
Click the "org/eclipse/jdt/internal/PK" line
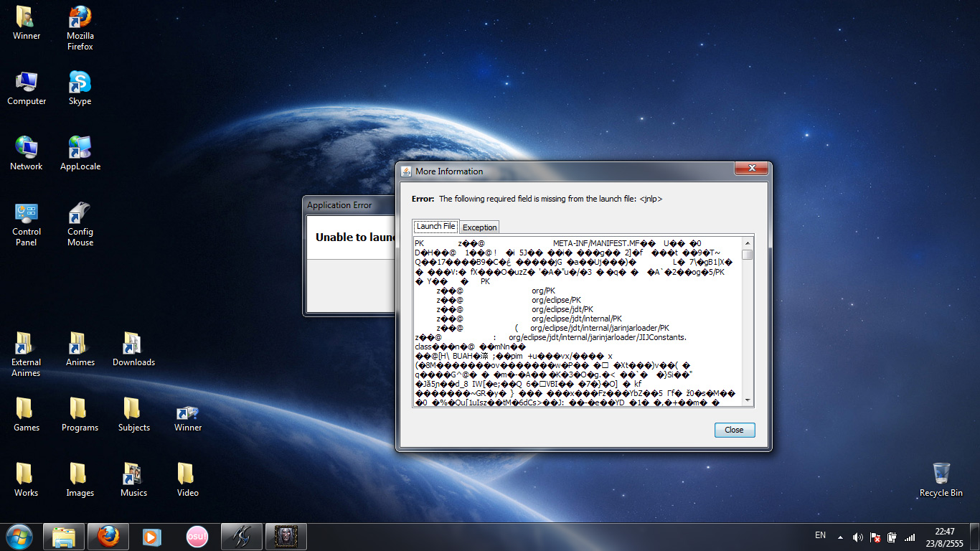[577, 319]
